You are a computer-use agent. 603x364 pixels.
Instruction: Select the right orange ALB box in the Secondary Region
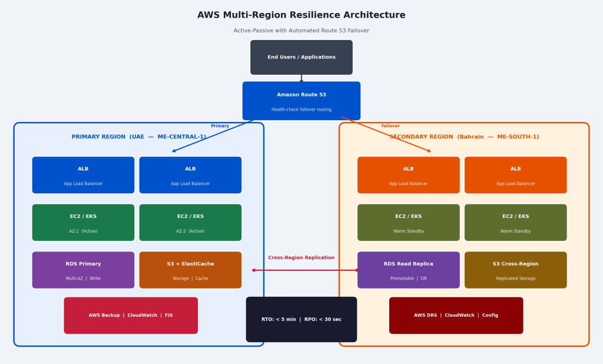click(x=516, y=175)
